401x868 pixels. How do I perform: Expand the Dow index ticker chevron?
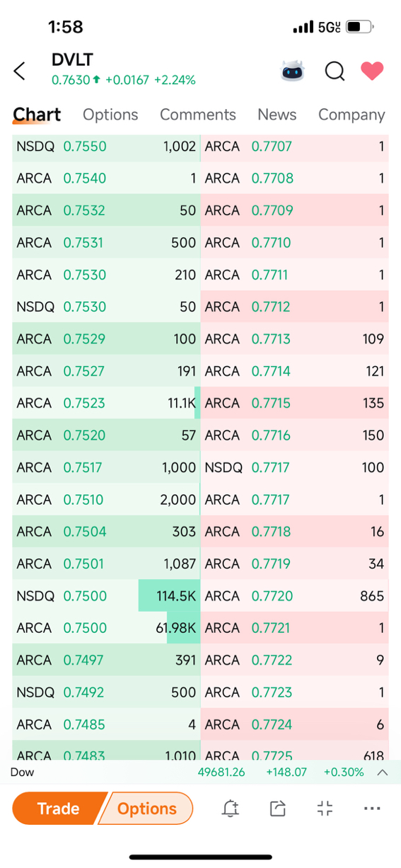coord(383,772)
